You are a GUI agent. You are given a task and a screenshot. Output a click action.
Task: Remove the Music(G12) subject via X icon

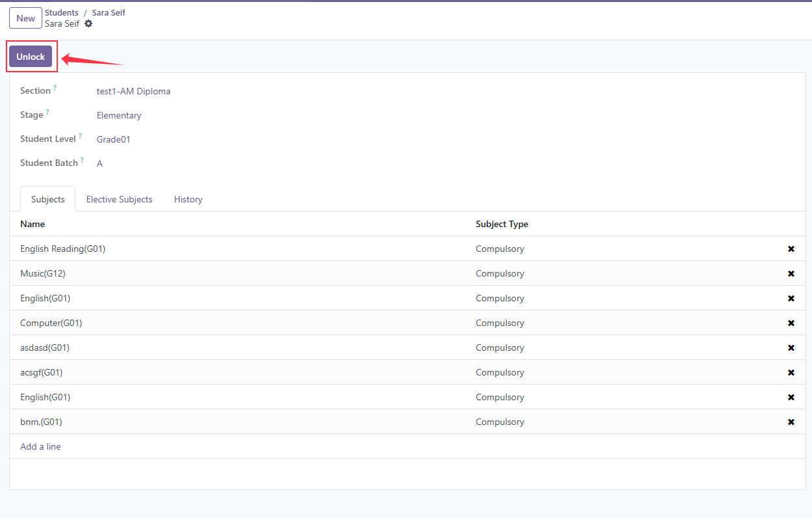point(791,274)
